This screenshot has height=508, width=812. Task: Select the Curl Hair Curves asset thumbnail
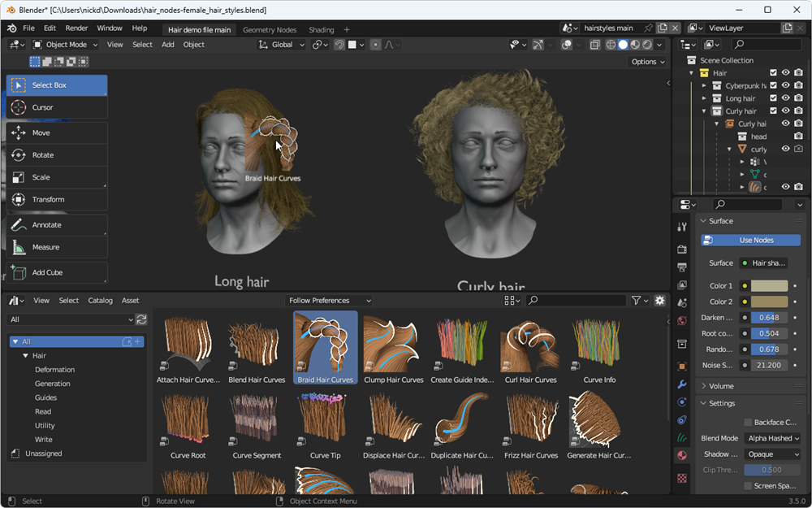click(x=530, y=345)
